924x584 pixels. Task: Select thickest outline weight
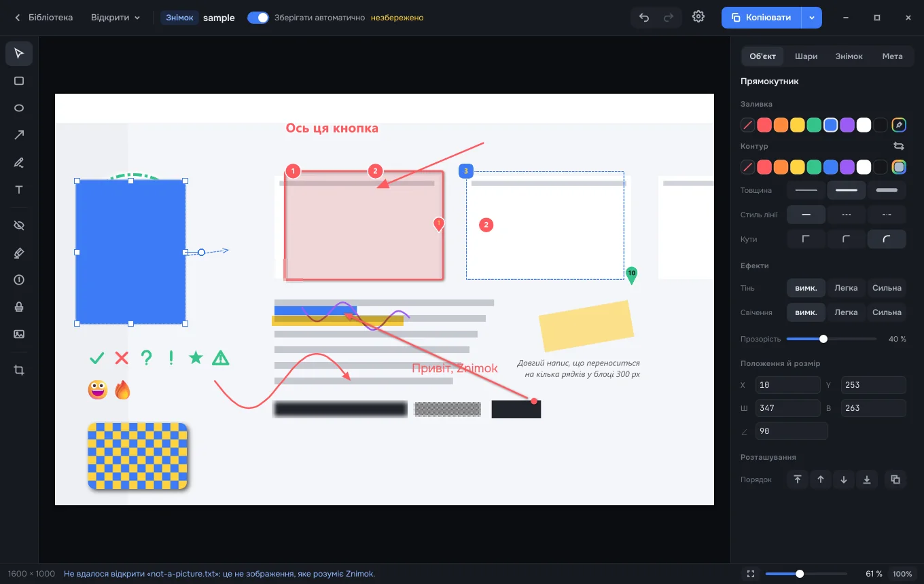coord(887,190)
